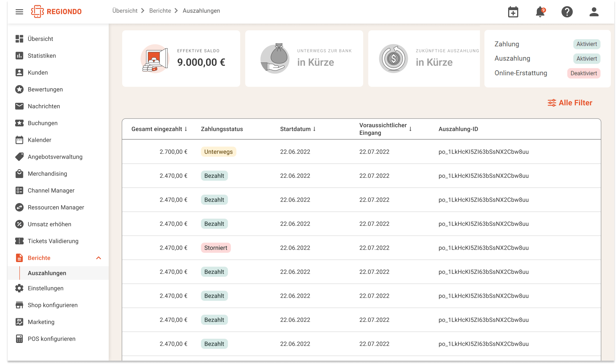Click the help question mark icon

(567, 12)
